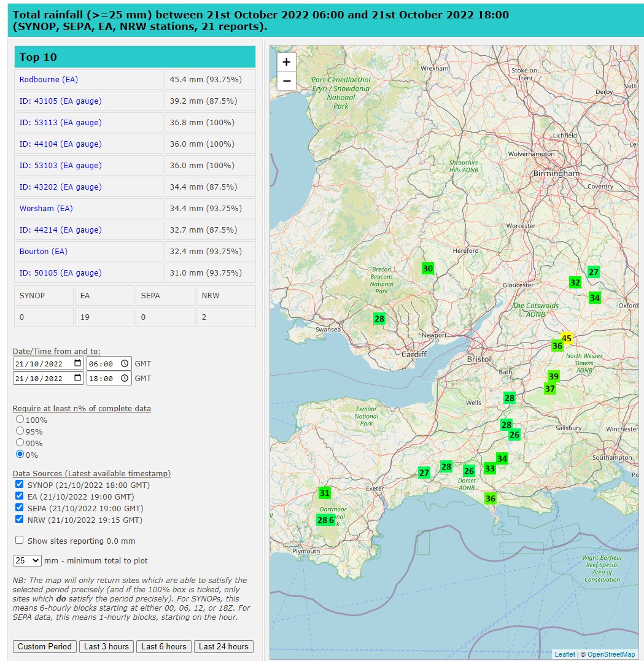Click the 06:00 start time field

click(x=109, y=363)
